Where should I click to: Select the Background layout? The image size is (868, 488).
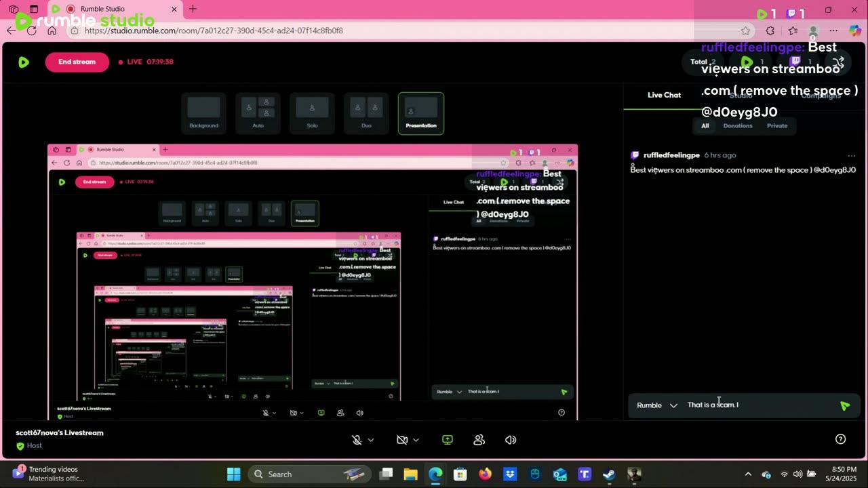pyautogui.click(x=203, y=113)
